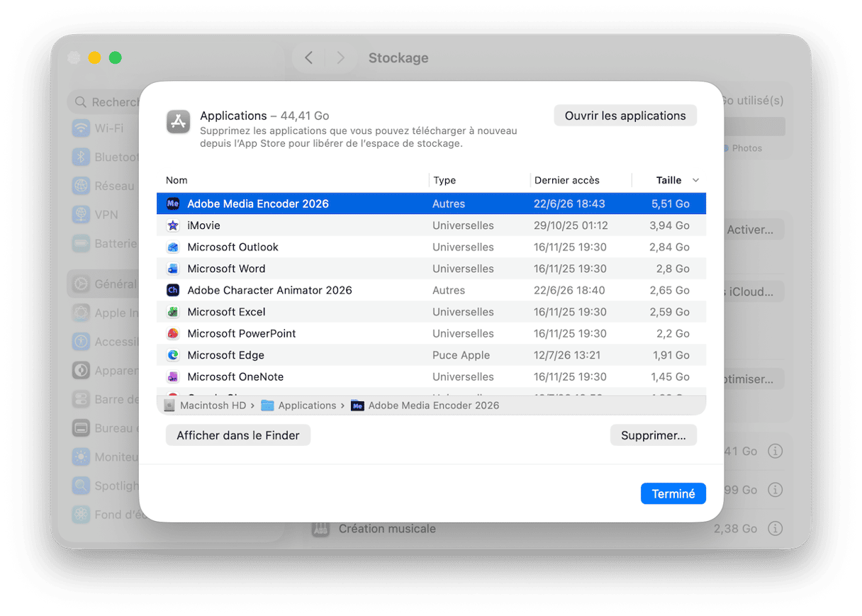This screenshot has height=616, width=862.
Task: Click the App Store icon beside the Applications heading
Action: coord(179,122)
